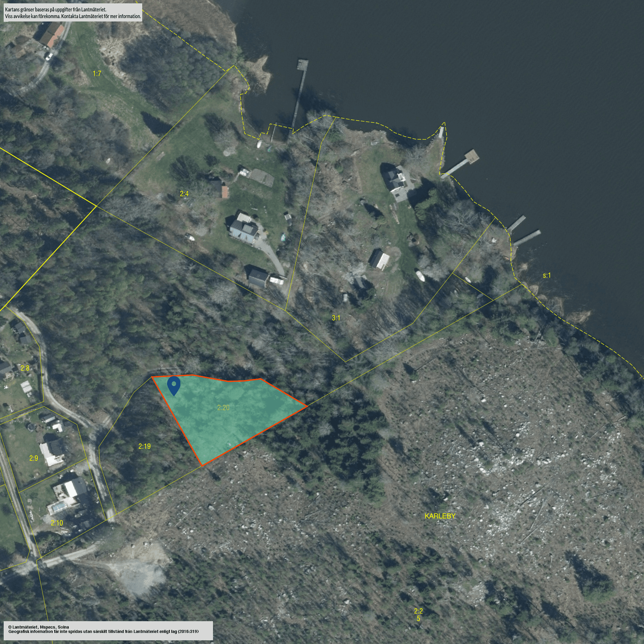The image size is (644, 644).
Task: Click the 2:9 parcel label
Action: pos(34,458)
